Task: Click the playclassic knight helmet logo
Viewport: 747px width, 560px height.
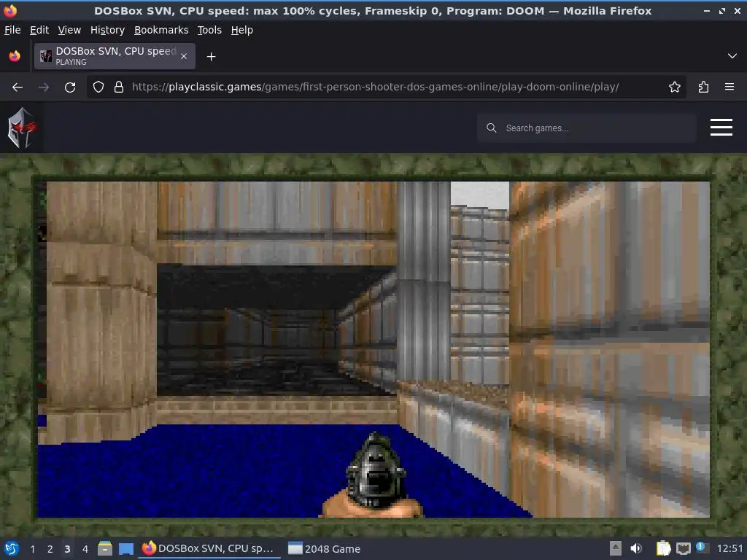Action: point(21,128)
